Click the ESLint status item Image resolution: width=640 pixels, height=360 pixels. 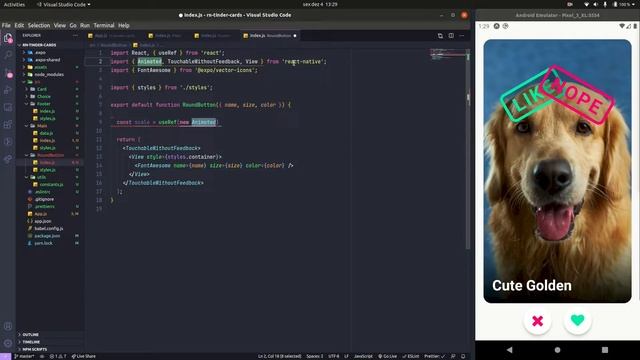tap(411, 356)
